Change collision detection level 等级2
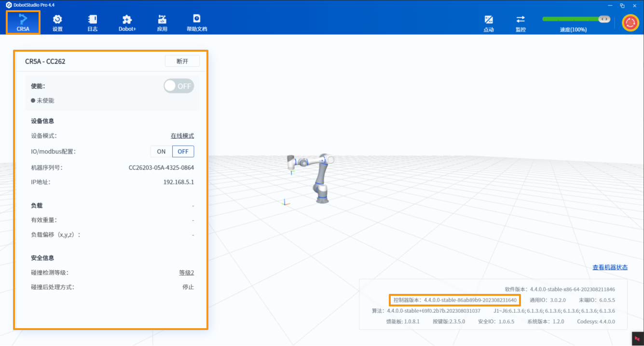Image resolution: width=644 pixels, height=346 pixels. [186, 273]
